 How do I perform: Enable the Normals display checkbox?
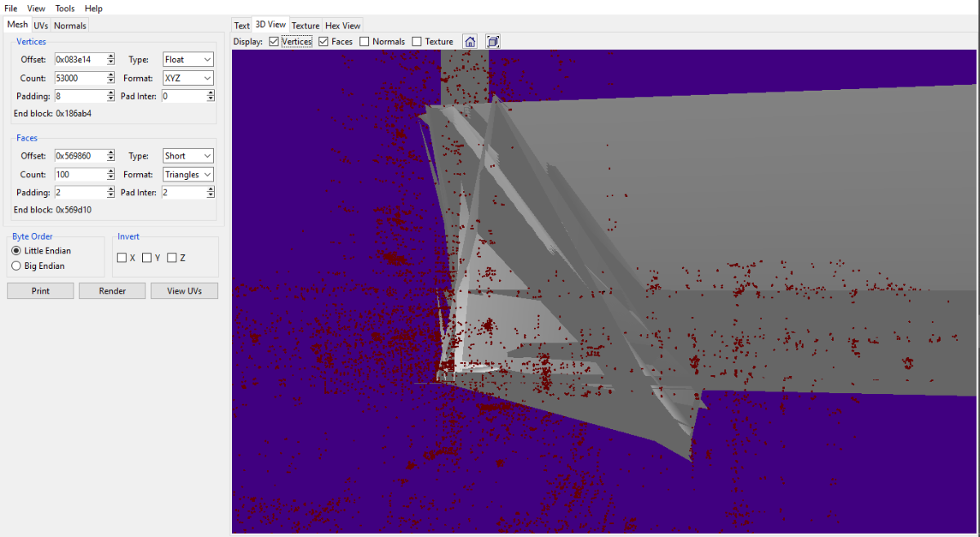coord(364,42)
